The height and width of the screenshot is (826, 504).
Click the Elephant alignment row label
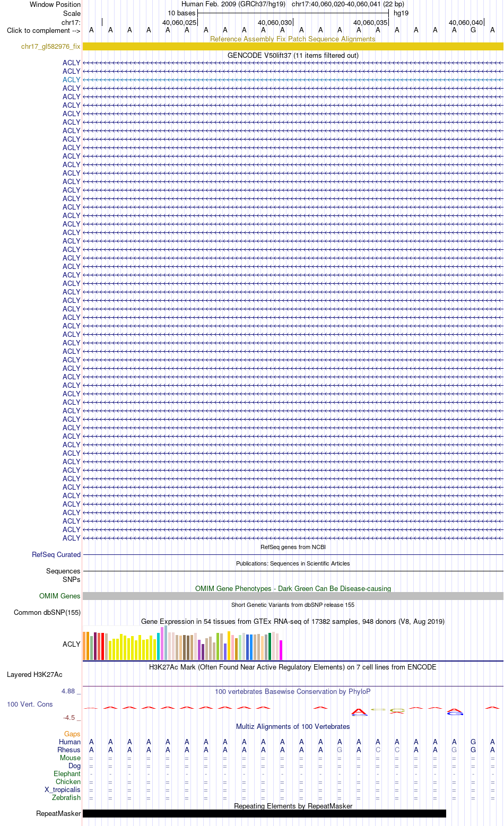(x=67, y=773)
